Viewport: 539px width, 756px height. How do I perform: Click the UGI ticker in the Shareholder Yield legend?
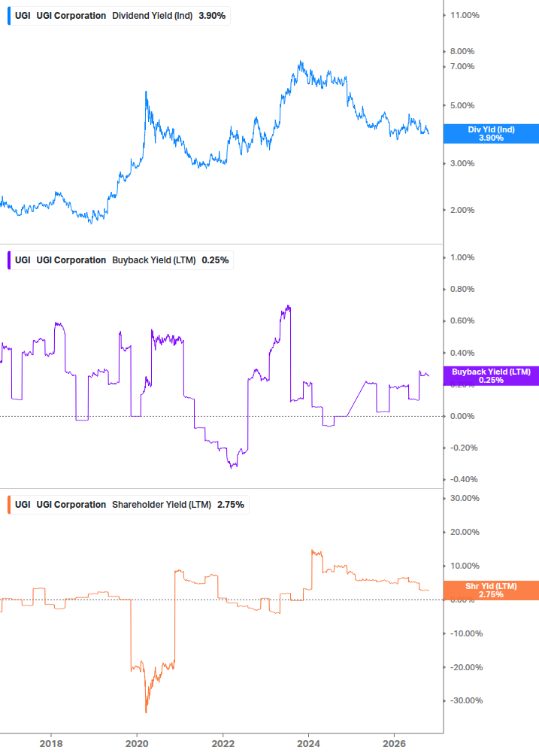23,505
